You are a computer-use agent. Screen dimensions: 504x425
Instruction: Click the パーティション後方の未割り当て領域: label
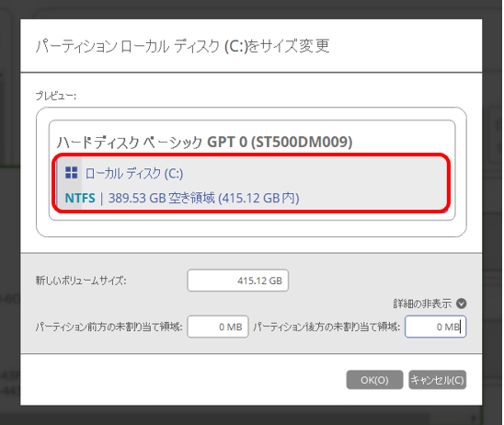[326, 327]
